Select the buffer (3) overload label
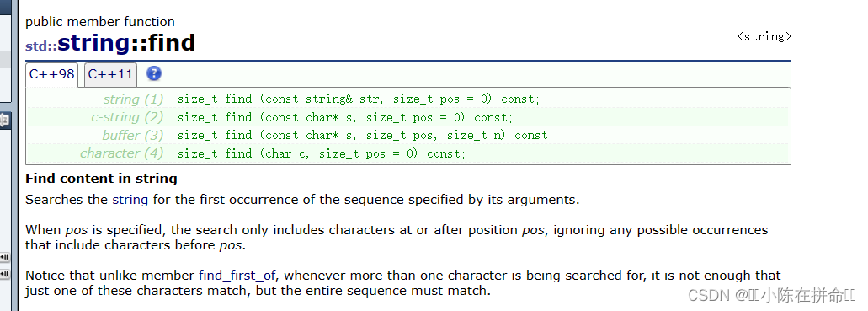The height and width of the screenshot is (311, 868). (x=133, y=135)
